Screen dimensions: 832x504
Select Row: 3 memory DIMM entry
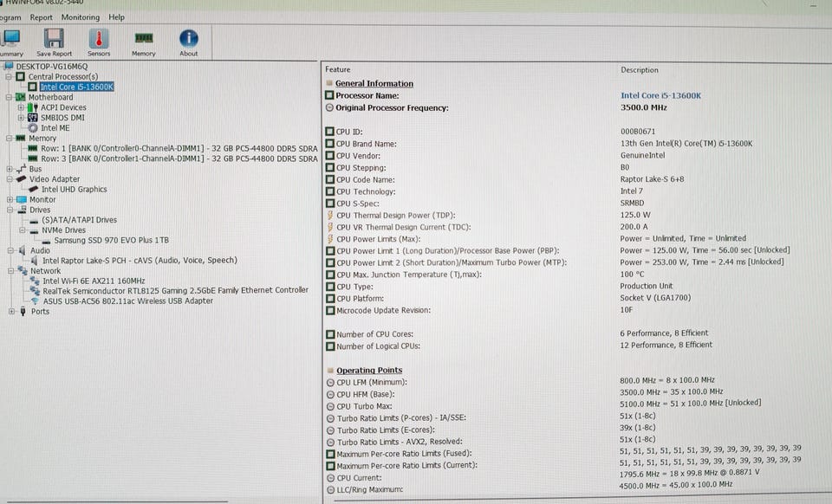point(179,158)
